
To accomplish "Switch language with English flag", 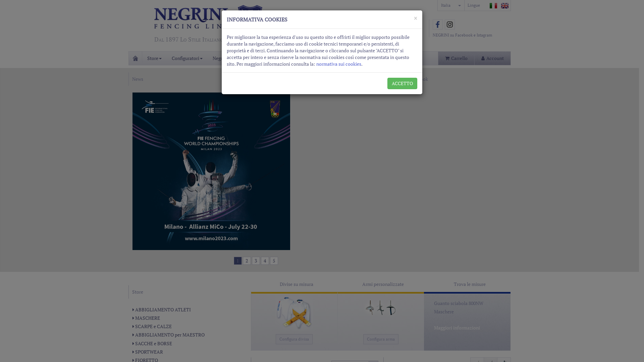I will click(504, 6).
